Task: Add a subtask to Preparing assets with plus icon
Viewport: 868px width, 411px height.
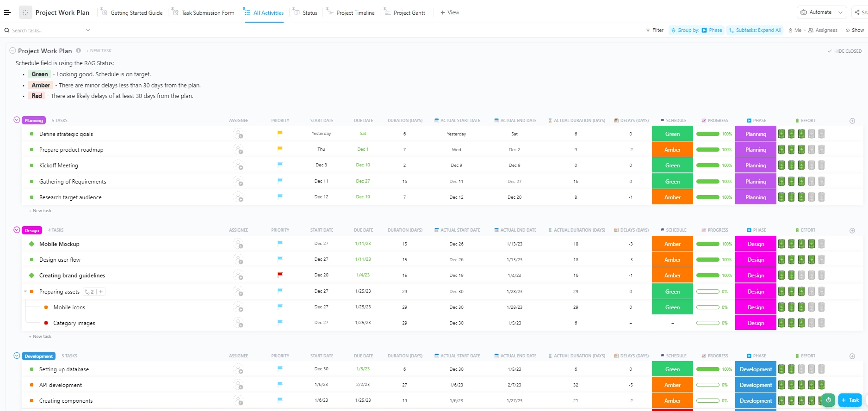Action: pos(101,292)
